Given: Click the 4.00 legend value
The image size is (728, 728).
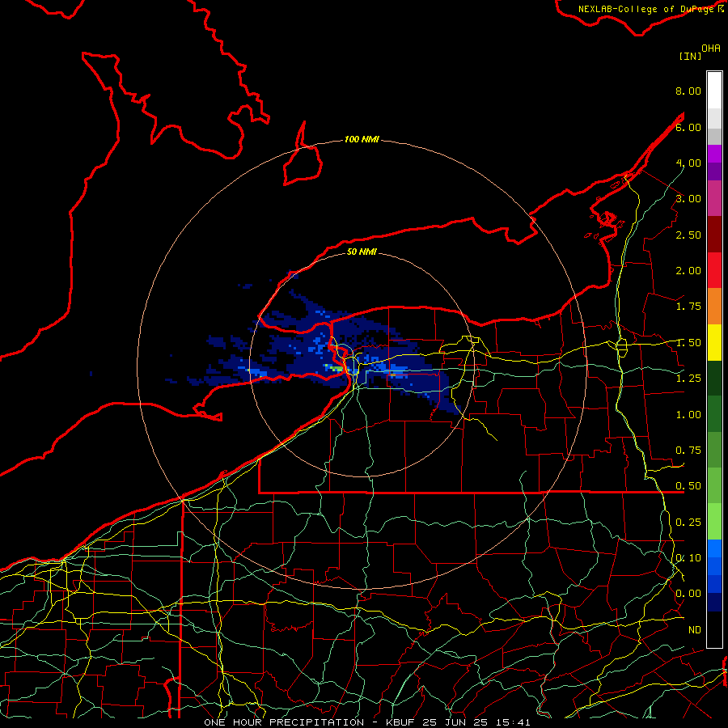Looking at the screenshot, I should tap(688, 163).
